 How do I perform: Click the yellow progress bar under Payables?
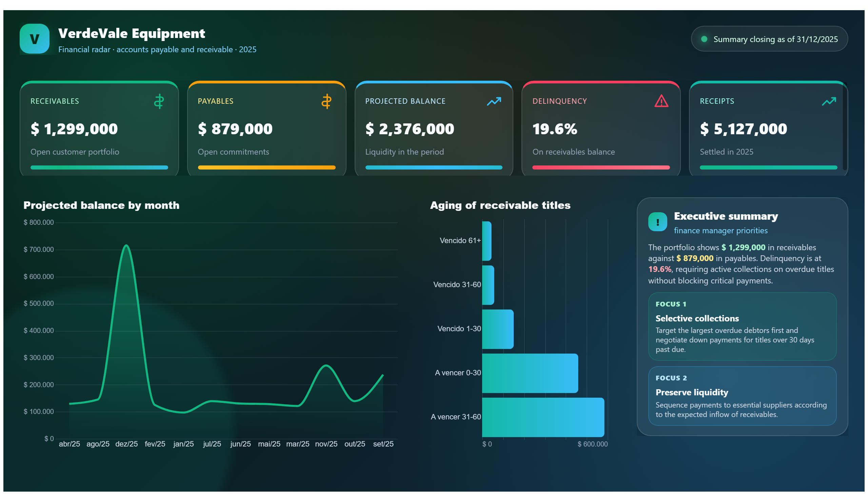coord(267,167)
